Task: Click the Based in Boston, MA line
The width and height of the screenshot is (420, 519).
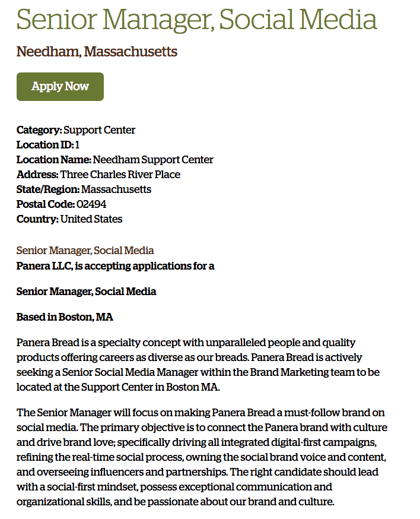Action: 65,317
